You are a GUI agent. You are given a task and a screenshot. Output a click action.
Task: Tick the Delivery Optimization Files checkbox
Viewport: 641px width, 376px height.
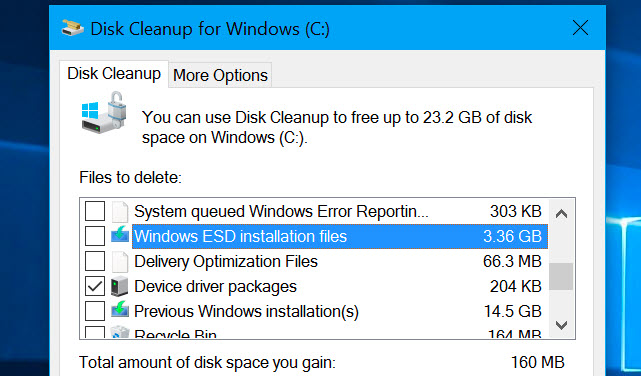[x=95, y=261]
